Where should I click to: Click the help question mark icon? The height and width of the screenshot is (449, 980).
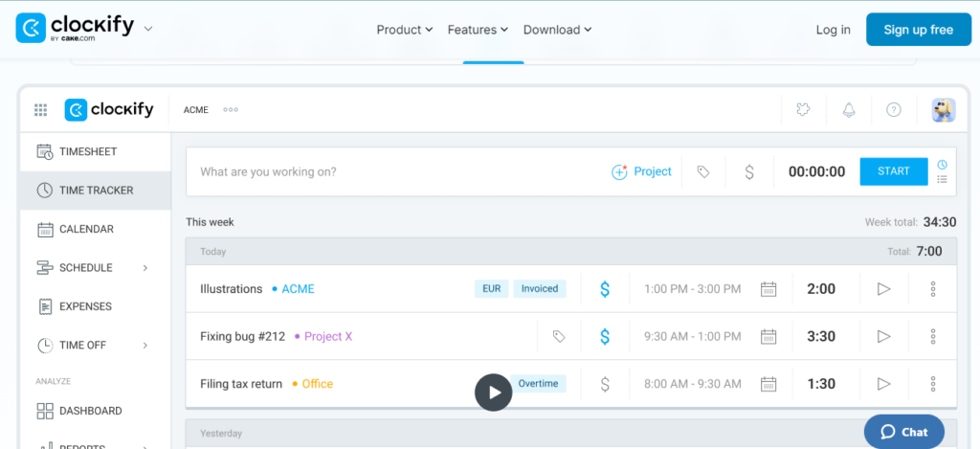click(x=893, y=110)
